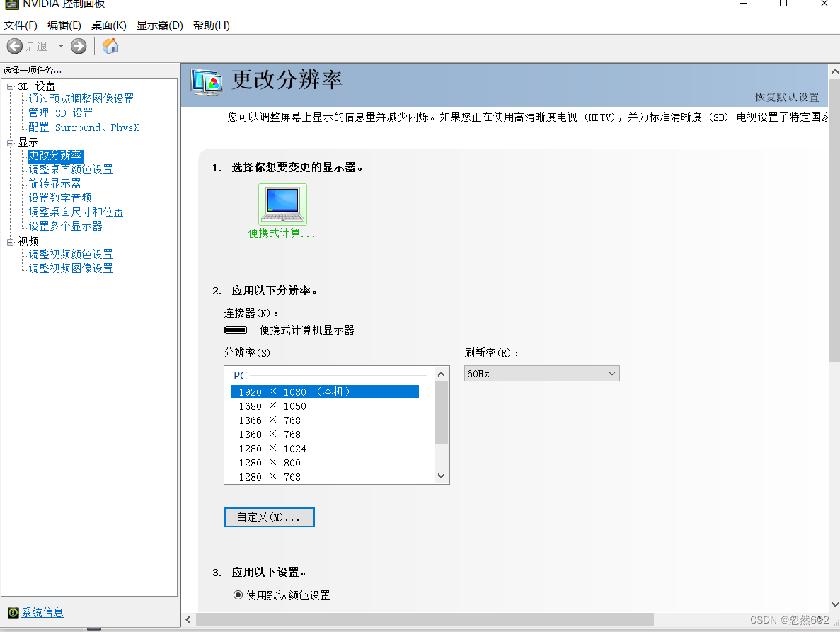Click the resolution list scrollbar thumb
This screenshot has height=632, width=840.
pos(441,413)
